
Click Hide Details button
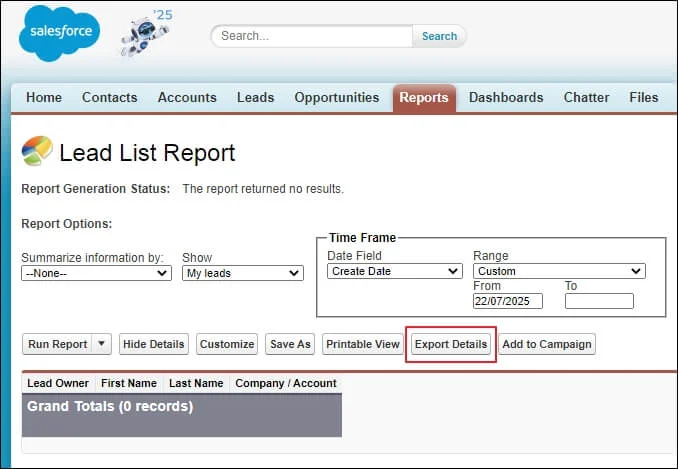pyautogui.click(x=154, y=344)
